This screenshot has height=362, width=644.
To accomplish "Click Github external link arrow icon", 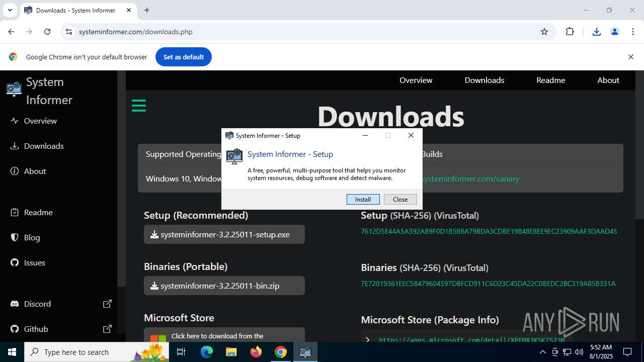I will [107, 329].
